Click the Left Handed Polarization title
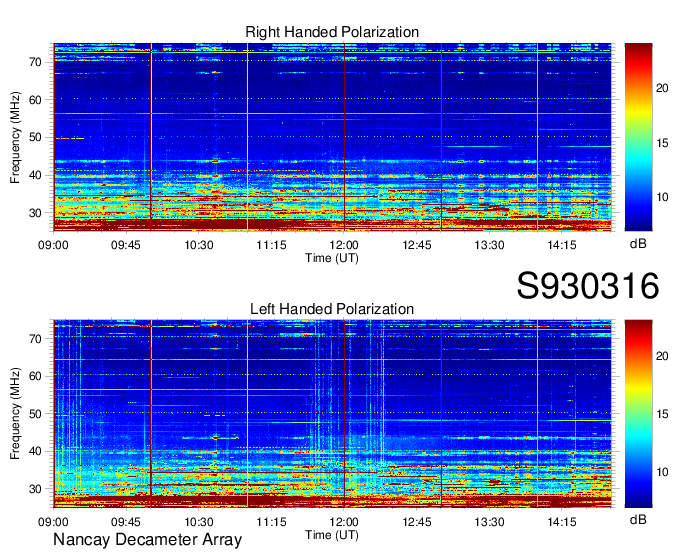The height and width of the screenshot is (552, 680). pyautogui.click(x=332, y=309)
